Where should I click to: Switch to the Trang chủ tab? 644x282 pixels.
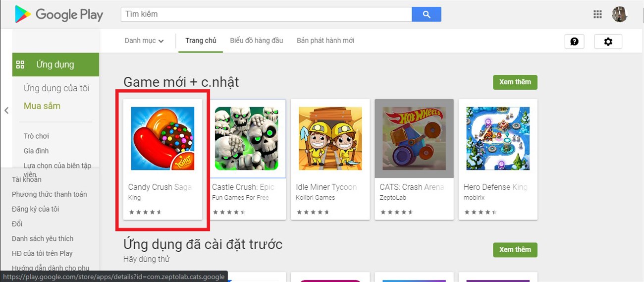(201, 41)
